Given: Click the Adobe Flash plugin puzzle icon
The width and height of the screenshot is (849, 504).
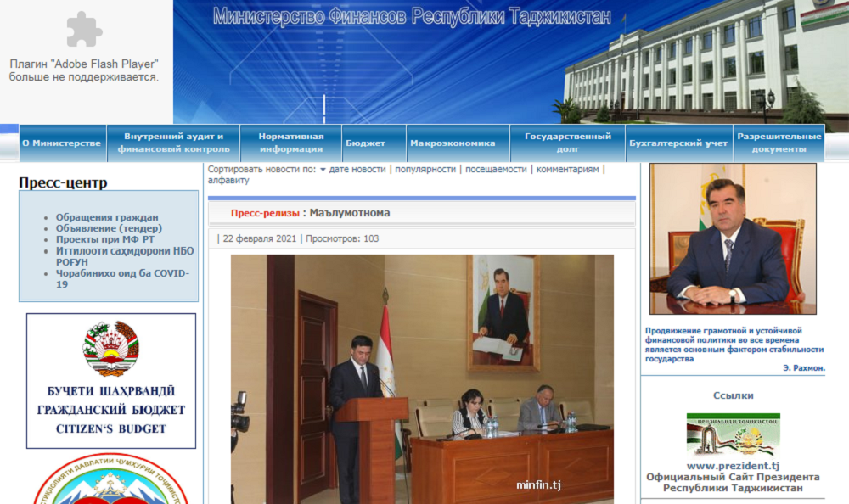Looking at the screenshot, I should click(84, 29).
